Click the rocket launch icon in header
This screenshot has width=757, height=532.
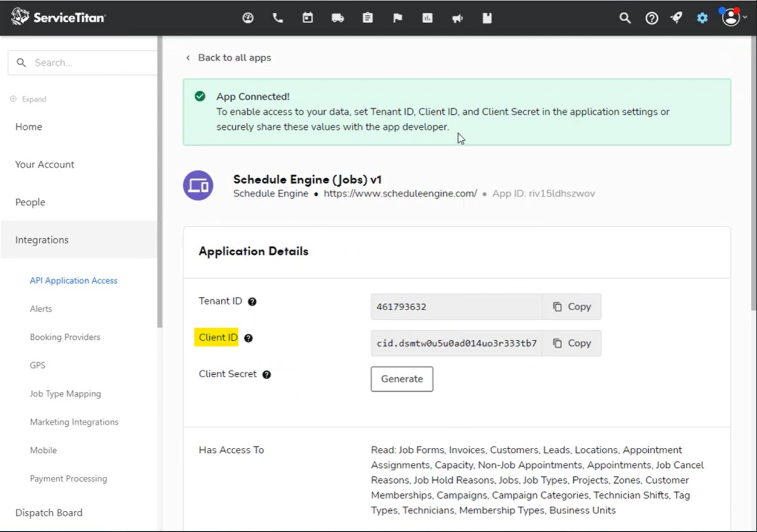(677, 18)
